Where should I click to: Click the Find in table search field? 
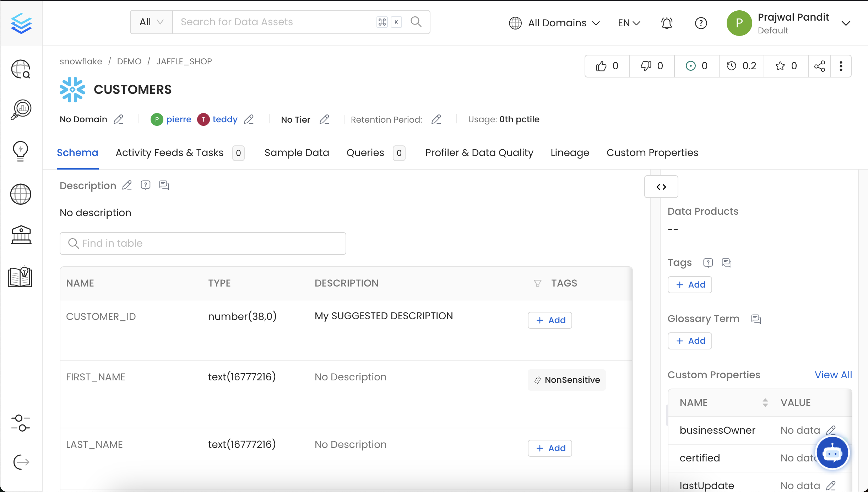point(203,244)
